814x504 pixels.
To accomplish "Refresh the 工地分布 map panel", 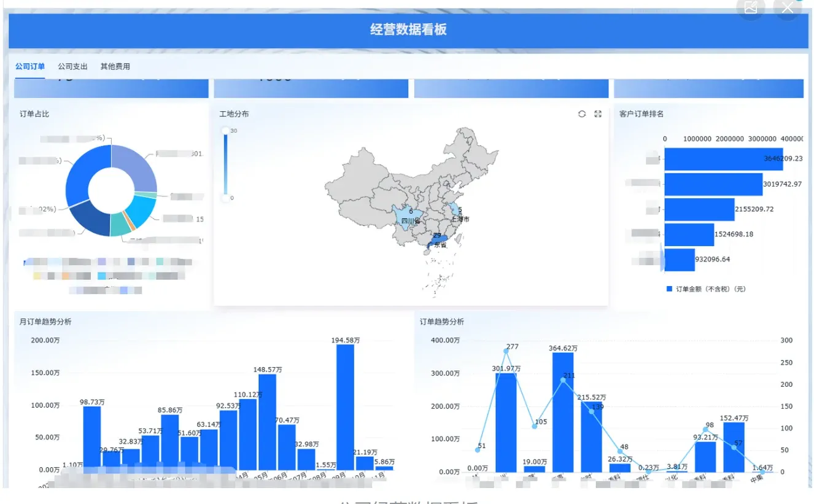I will click(582, 114).
